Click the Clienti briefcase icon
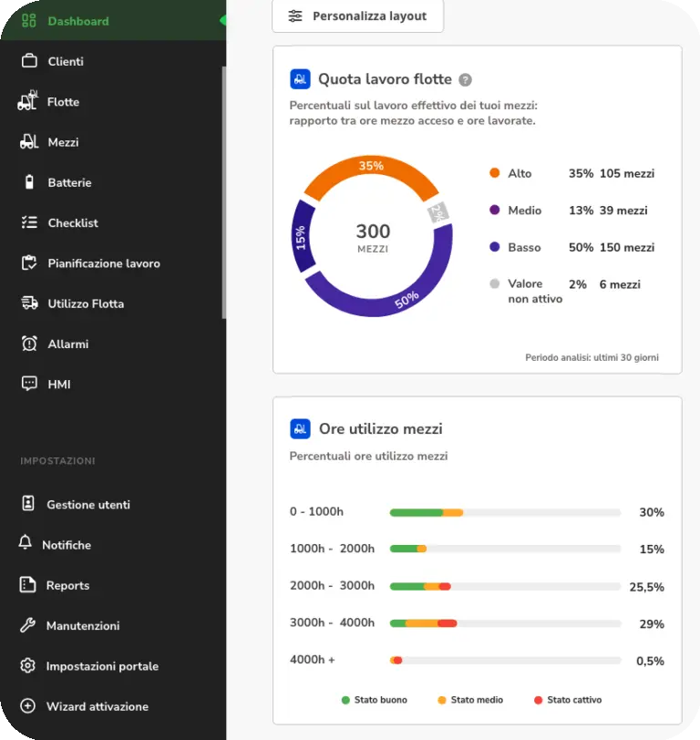 click(29, 61)
